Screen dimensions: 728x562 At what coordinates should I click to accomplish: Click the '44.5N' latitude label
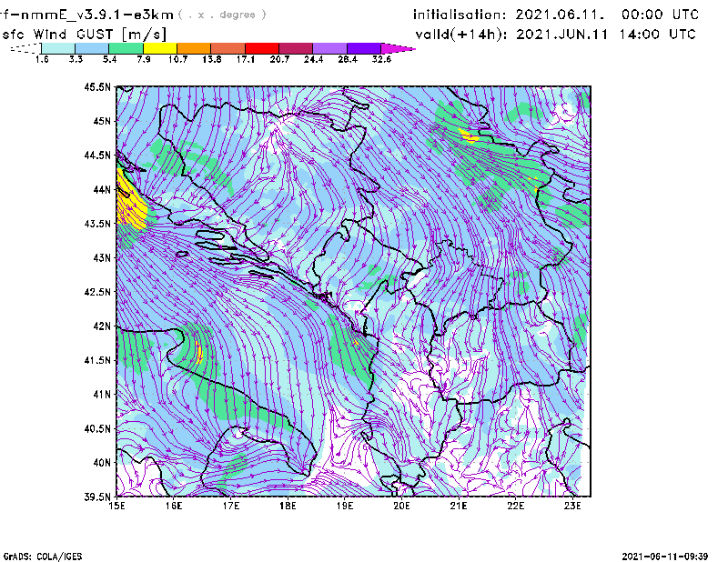[97, 155]
